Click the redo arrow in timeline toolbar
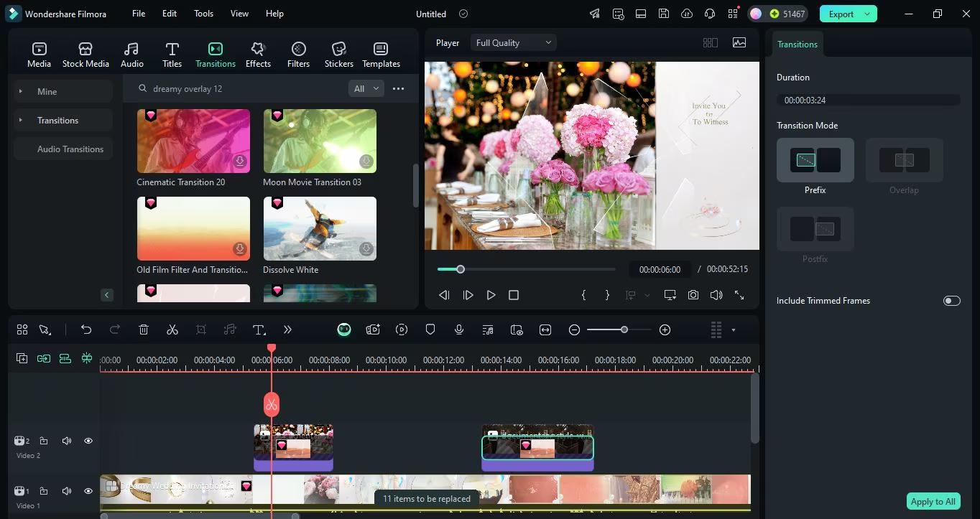This screenshot has height=519, width=980. tap(115, 329)
